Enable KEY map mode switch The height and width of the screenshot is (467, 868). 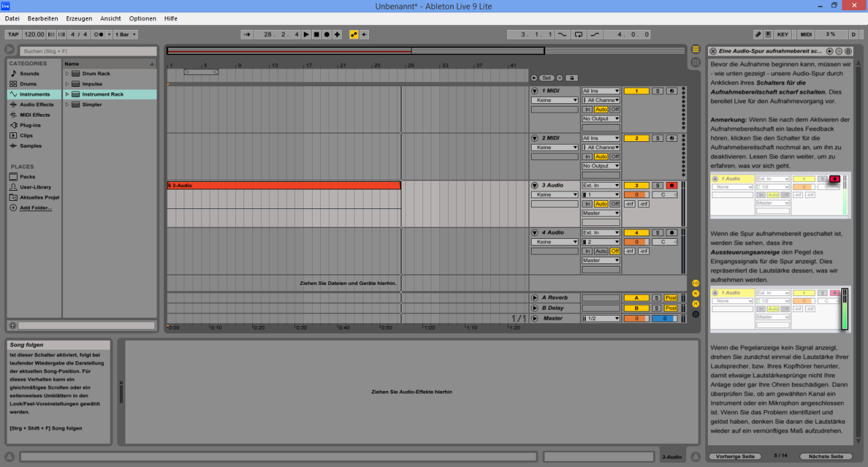[x=783, y=34]
